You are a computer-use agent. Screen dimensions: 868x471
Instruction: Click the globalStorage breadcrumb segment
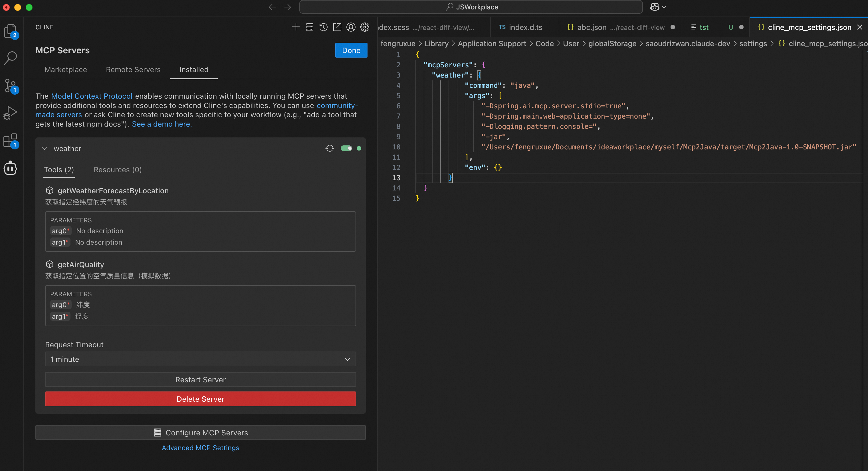pyautogui.click(x=612, y=43)
